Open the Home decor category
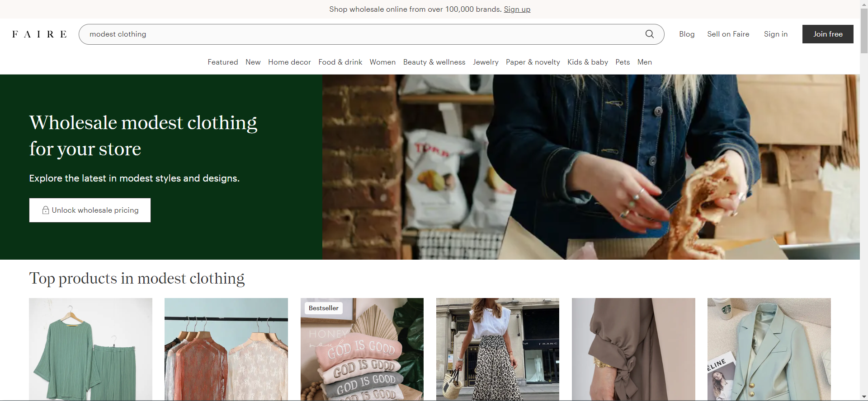This screenshot has width=868, height=401. (289, 62)
